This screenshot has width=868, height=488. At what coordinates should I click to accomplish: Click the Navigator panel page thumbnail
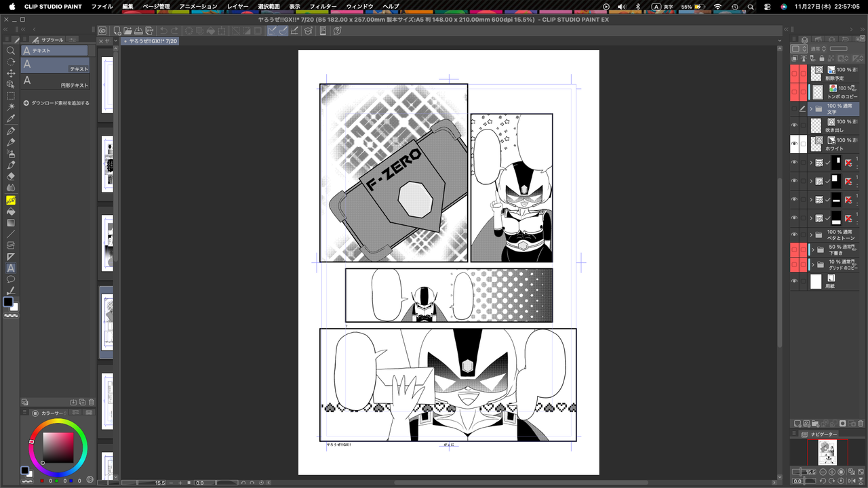[x=827, y=452]
